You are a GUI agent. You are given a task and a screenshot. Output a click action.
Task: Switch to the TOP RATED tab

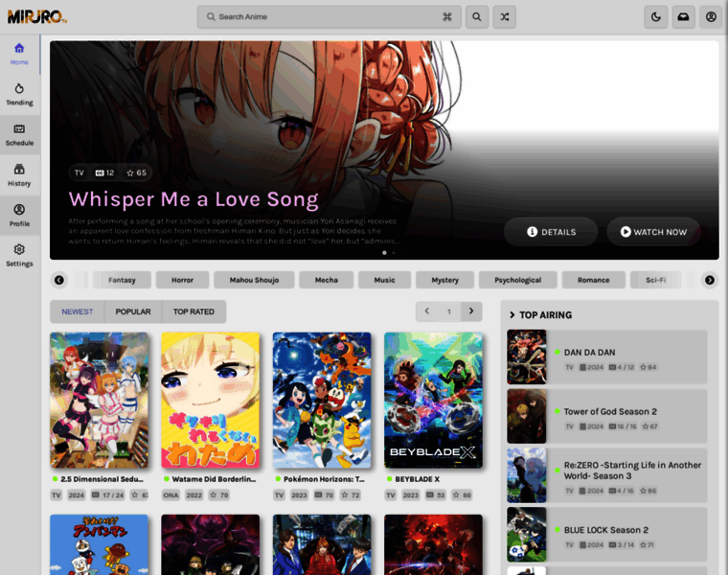point(194,311)
